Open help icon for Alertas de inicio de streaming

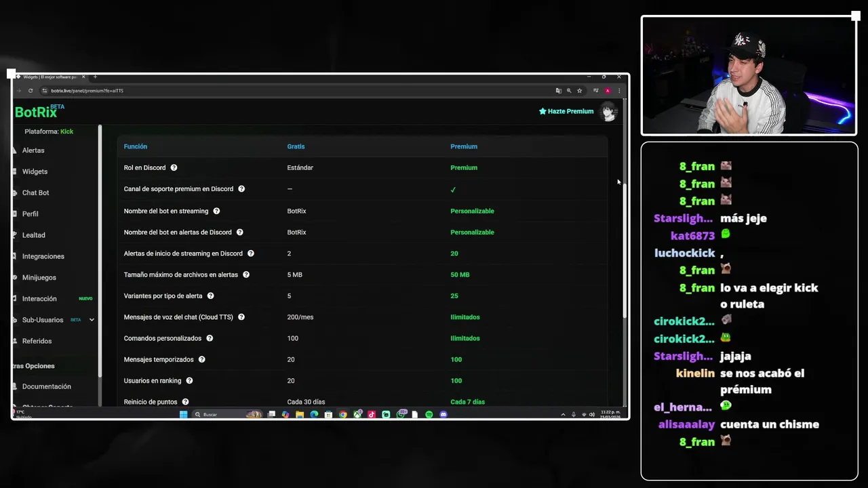[250, 253]
